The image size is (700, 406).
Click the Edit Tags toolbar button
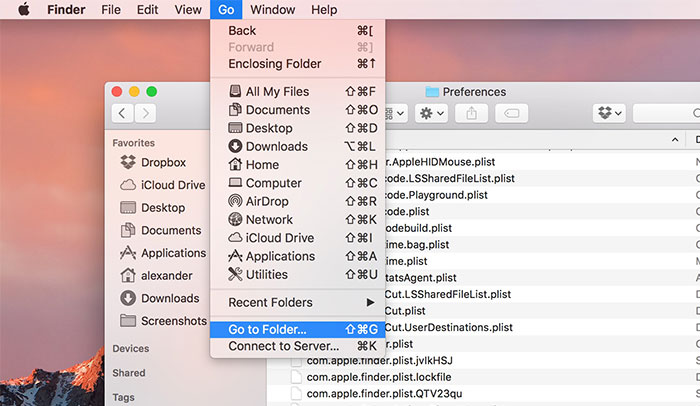coord(512,113)
